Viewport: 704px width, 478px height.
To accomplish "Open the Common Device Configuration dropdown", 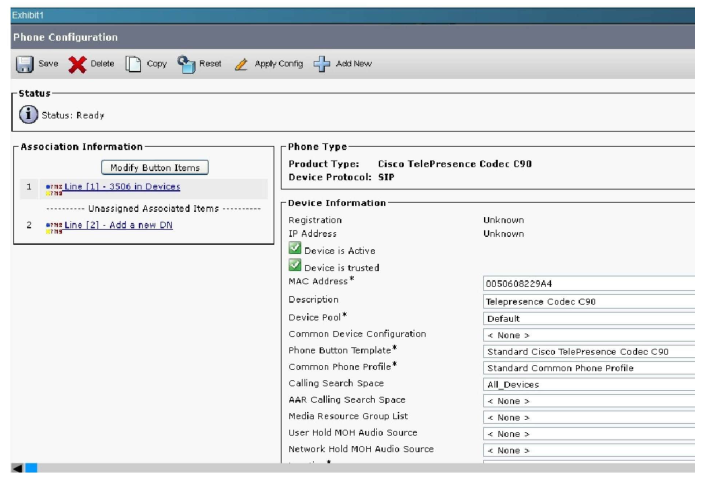I will coord(589,335).
